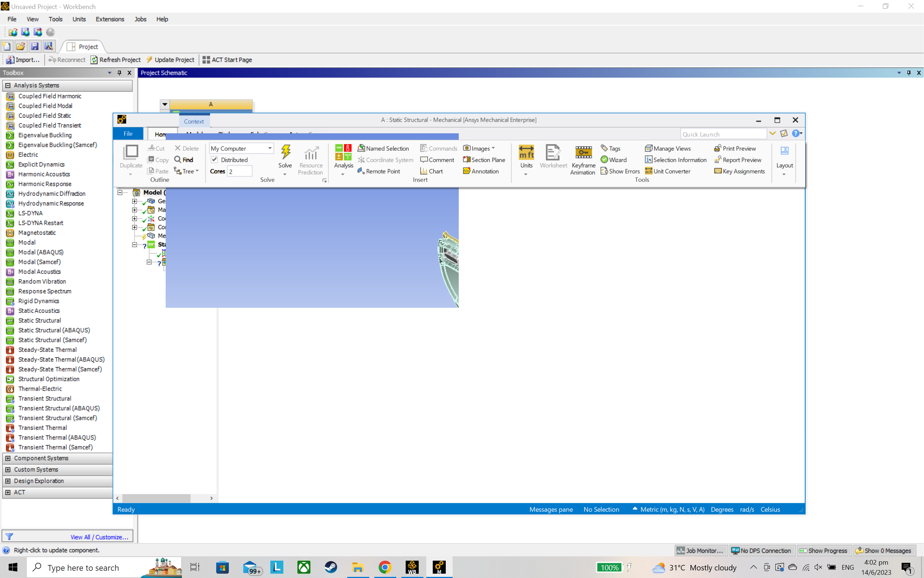Open the Unit Converter
This screenshot has width=924, height=578.
(x=667, y=171)
